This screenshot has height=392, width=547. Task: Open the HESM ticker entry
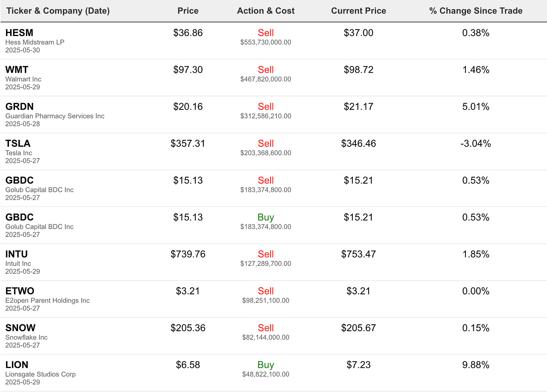pos(19,33)
